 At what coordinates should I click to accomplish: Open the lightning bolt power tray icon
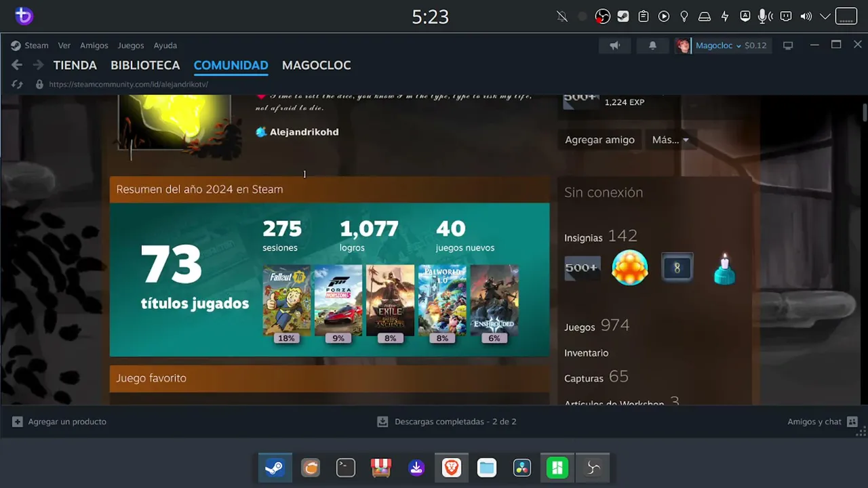click(x=725, y=16)
